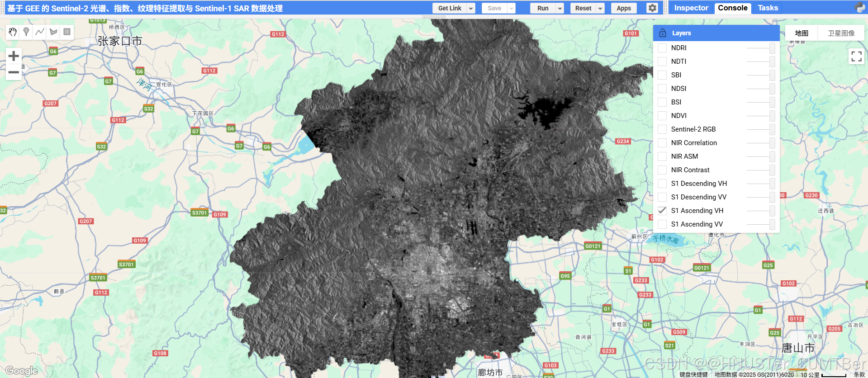Switch to the Console tab
This screenshot has width=868, height=378.
coord(733,8)
